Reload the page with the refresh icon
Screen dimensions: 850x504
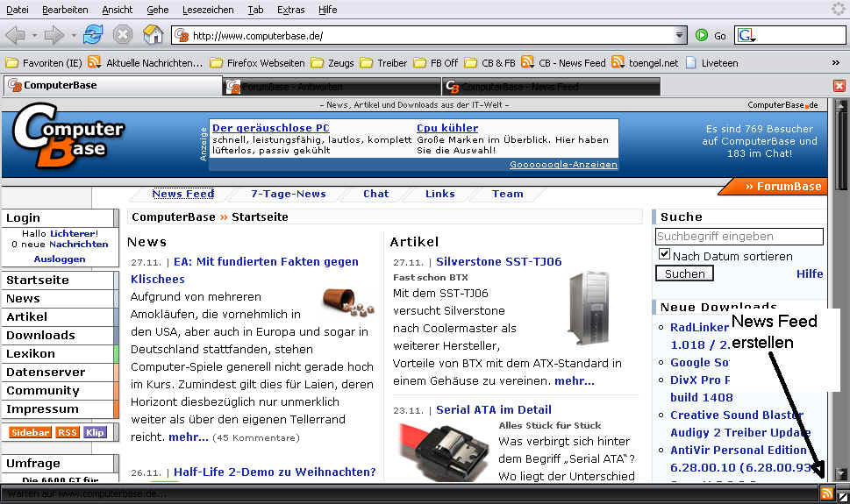pyautogui.click(x=93, y=35)
